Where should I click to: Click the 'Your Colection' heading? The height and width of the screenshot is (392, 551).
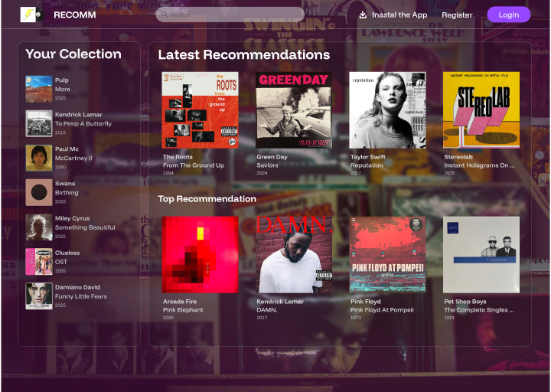tap(73, 54)
